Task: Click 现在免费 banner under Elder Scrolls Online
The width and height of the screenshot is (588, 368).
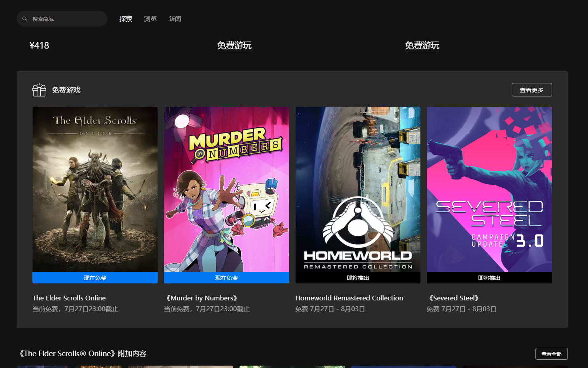Action: 95,278
